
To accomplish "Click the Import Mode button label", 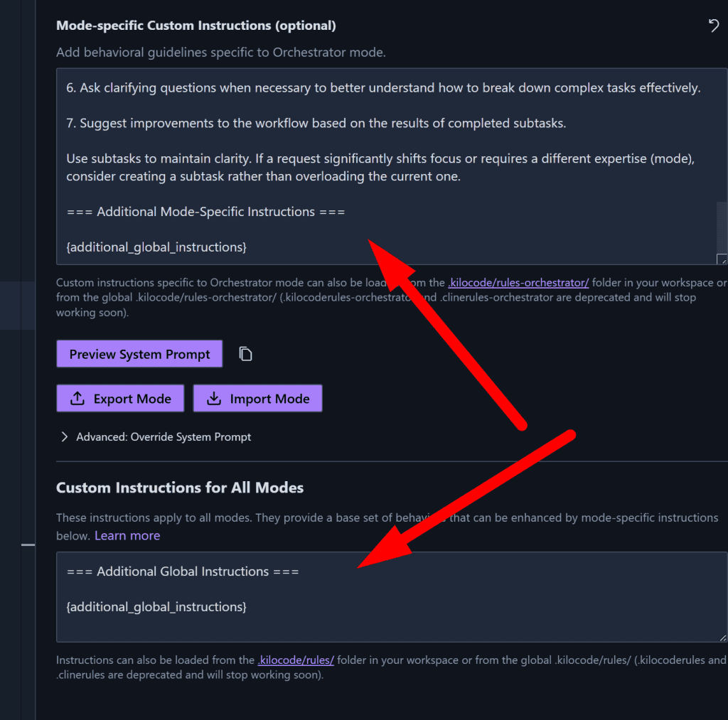I will (269, 399).
